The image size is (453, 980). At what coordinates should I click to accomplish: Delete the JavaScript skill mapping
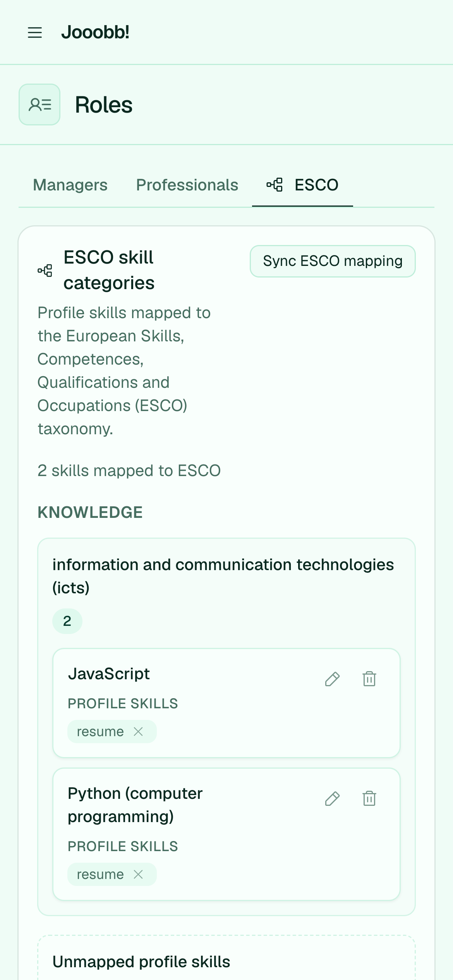pyautogui.click(x=369, y=679)
